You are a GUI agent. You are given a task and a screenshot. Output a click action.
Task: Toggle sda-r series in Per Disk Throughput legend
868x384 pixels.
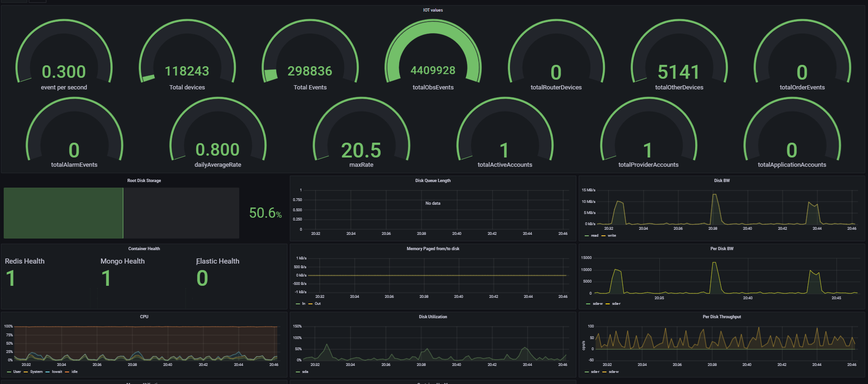click(x=595, y=372)
